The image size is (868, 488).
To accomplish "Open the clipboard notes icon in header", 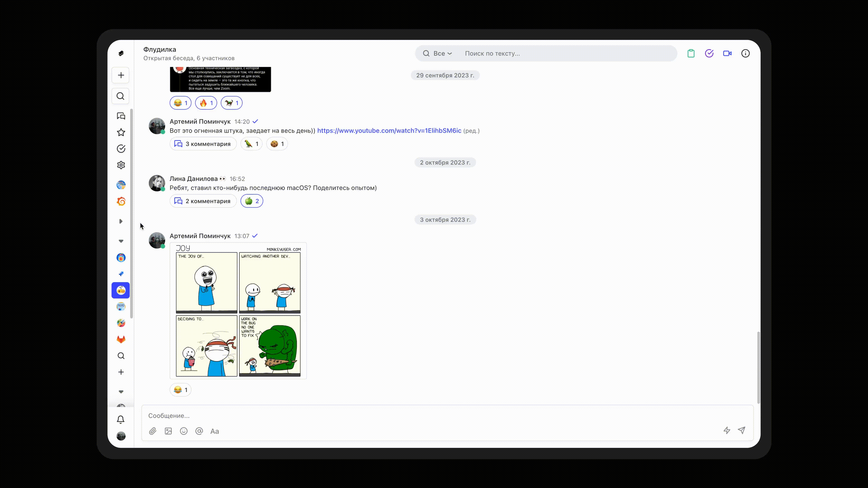I will pos(691,54).
